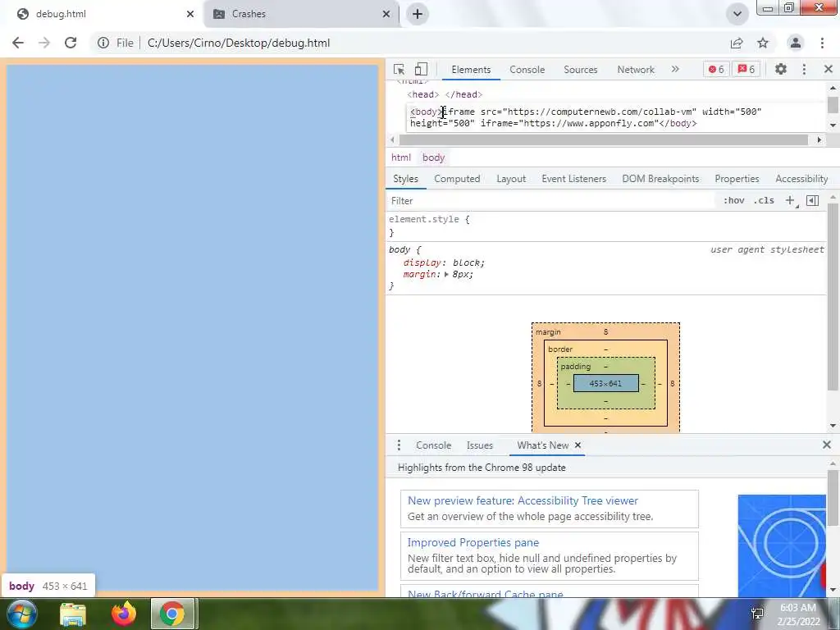Select the head element row
Screen dimensions: 840x630
pos(445,95)
